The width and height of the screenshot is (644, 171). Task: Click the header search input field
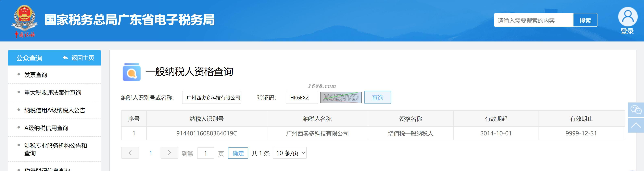click(534, 20)
